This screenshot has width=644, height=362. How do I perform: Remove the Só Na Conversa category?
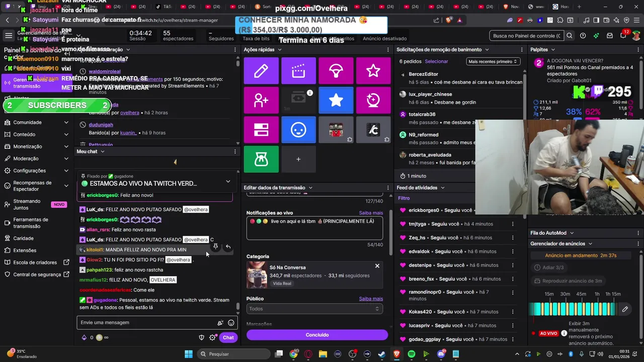[x=377, y=266]
